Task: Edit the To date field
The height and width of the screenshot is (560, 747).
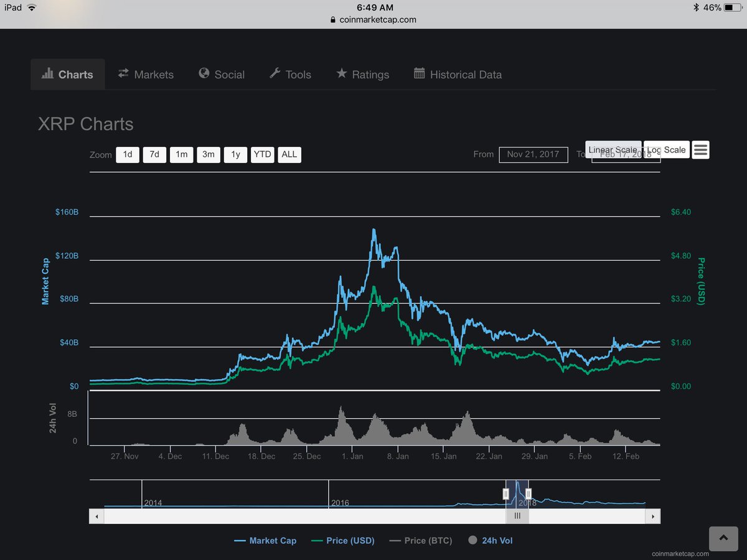Action: click(626, 154)
